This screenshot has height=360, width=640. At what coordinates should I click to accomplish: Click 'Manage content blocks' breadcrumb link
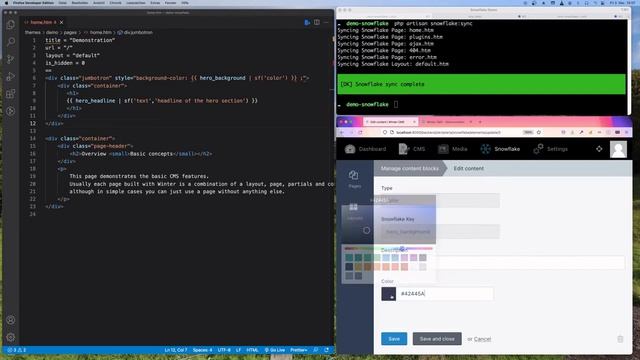pos(409,168)
